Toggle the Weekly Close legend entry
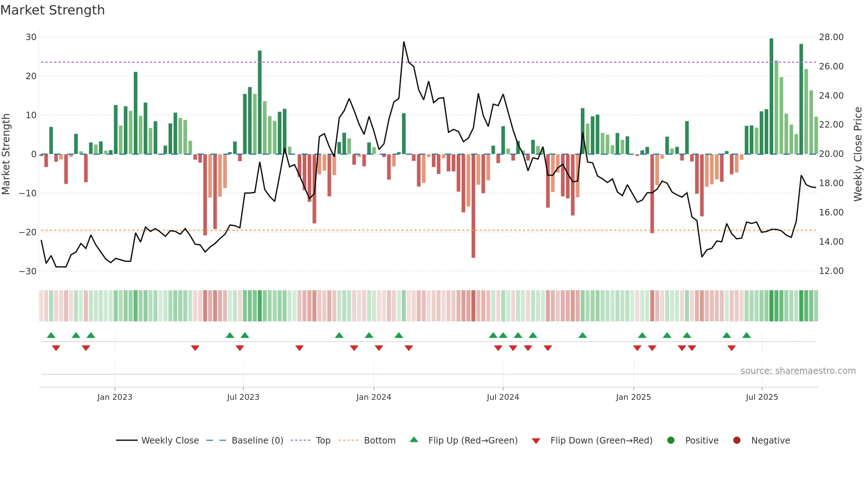868x488 pixels. tap(157, 440)
